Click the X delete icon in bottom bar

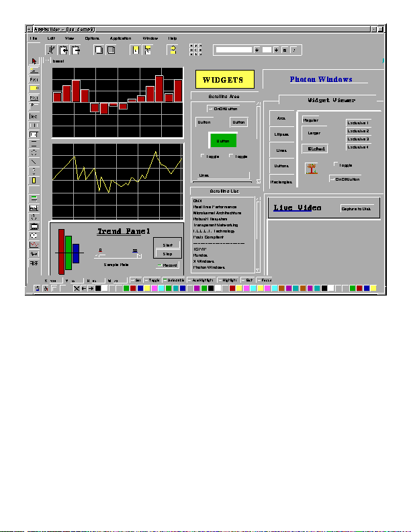77,288
